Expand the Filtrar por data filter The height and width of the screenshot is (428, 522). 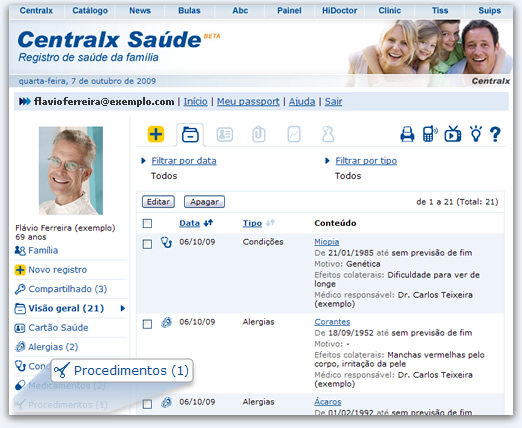click(x=184, y=161)
